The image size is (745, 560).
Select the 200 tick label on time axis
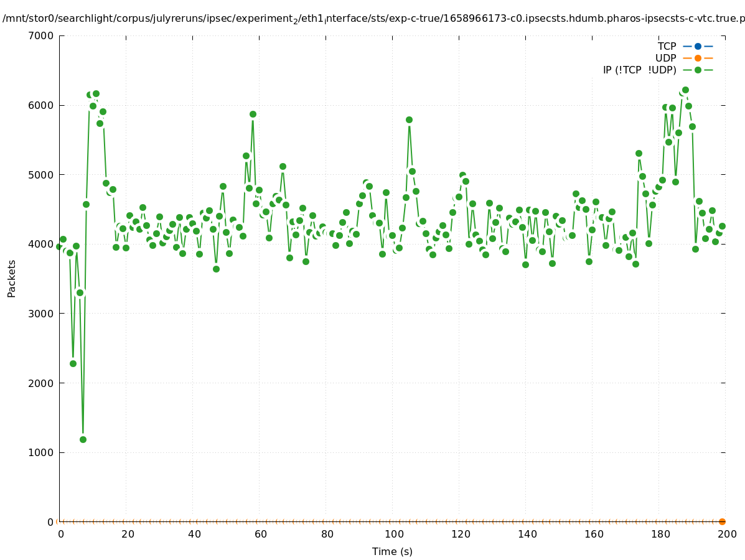tap(727, 534)
